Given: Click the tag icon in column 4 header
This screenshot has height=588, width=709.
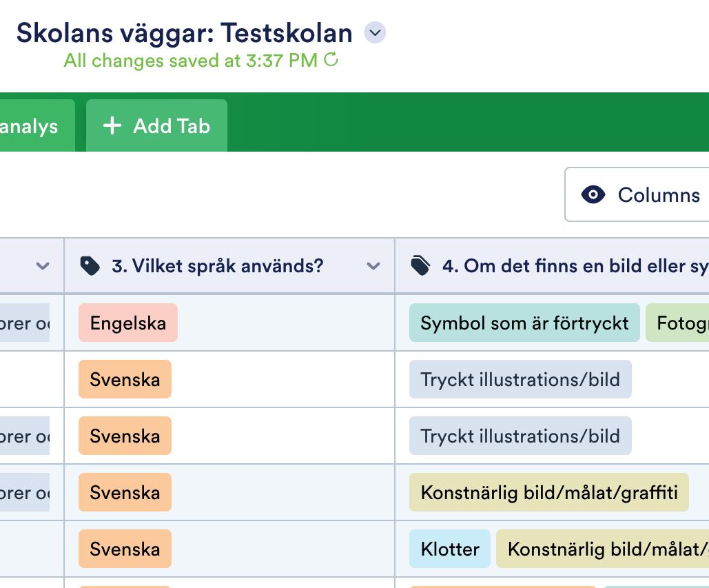Looking at the screenshot, I should pyautogui.click(x=420, y=266).
